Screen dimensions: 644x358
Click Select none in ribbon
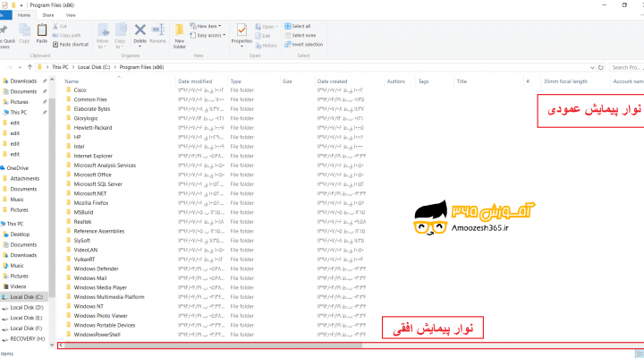click(x=301, y=35)
